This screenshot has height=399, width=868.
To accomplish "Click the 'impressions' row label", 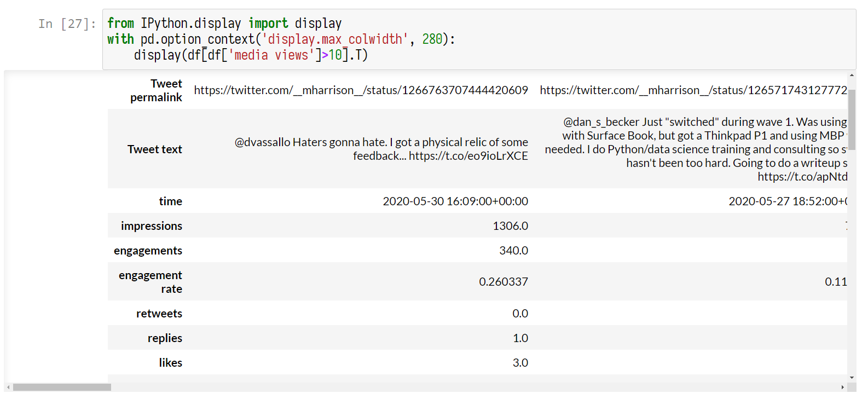I will (151, 226).
